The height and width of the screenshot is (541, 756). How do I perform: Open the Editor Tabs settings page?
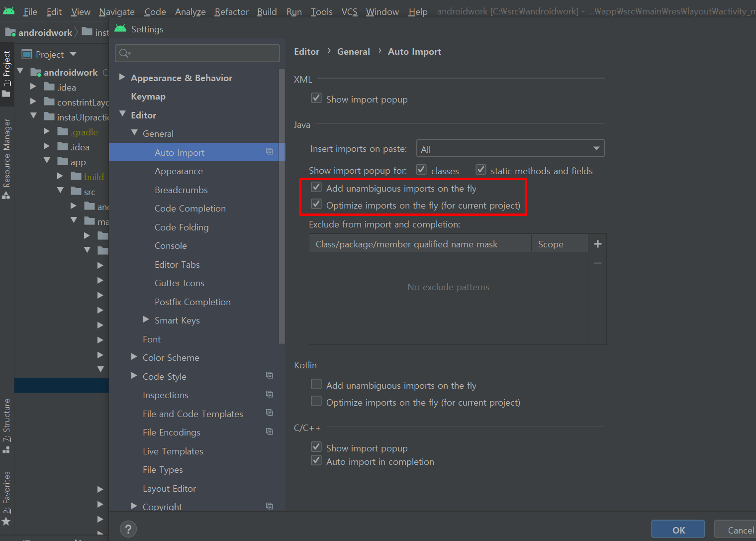177,264
